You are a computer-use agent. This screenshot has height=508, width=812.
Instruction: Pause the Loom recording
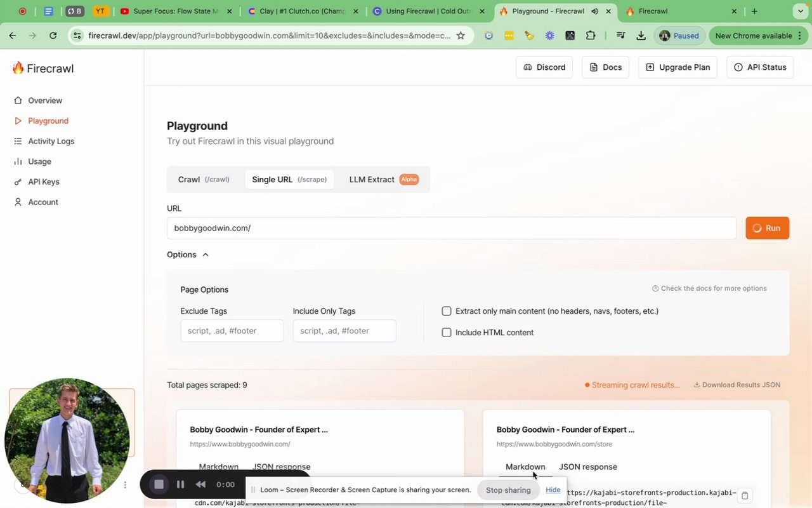pyautogui.click(x=180, y=485)
